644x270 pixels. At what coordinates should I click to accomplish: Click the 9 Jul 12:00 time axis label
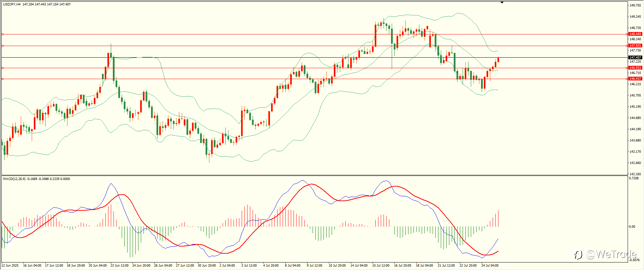314,265
